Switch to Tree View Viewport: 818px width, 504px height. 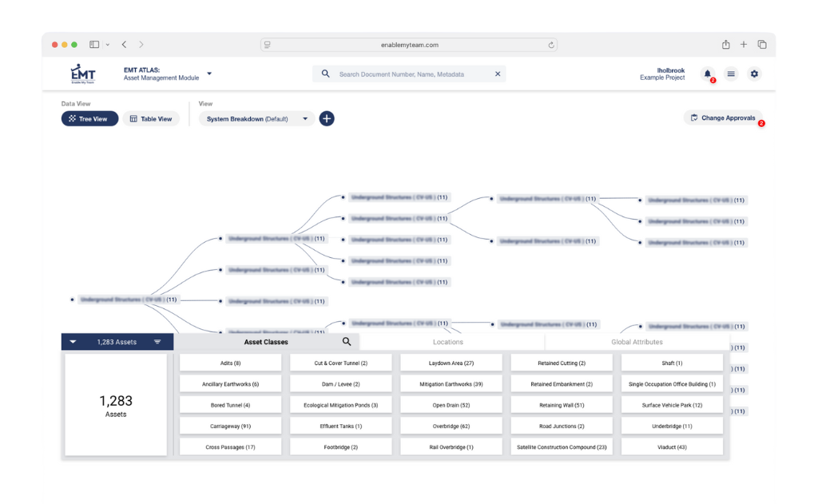click(89, 119)
